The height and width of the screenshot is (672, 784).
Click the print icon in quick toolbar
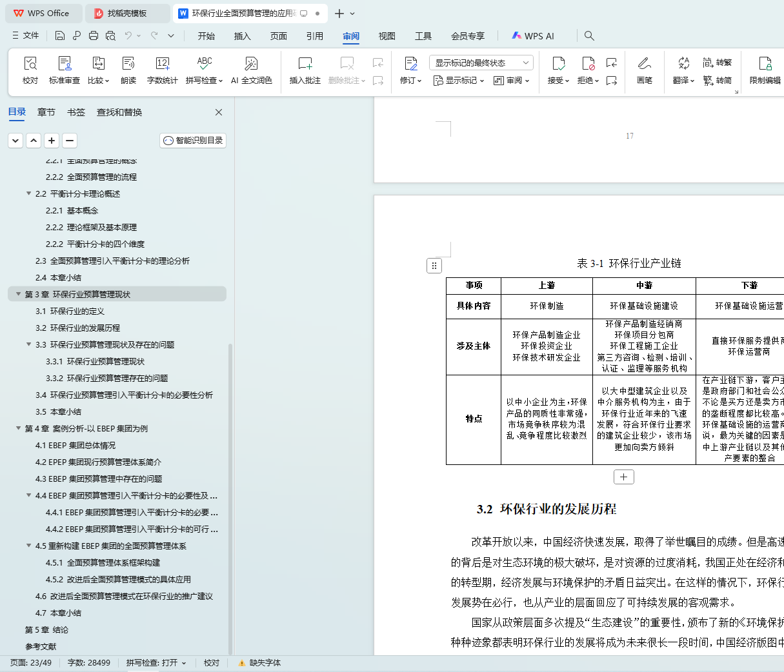pos(94,35)
